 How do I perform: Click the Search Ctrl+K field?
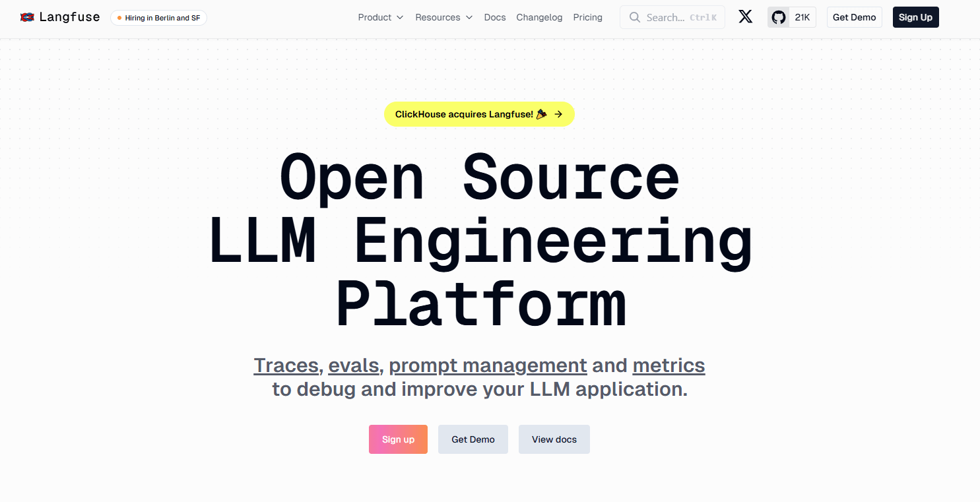point(672,17)
